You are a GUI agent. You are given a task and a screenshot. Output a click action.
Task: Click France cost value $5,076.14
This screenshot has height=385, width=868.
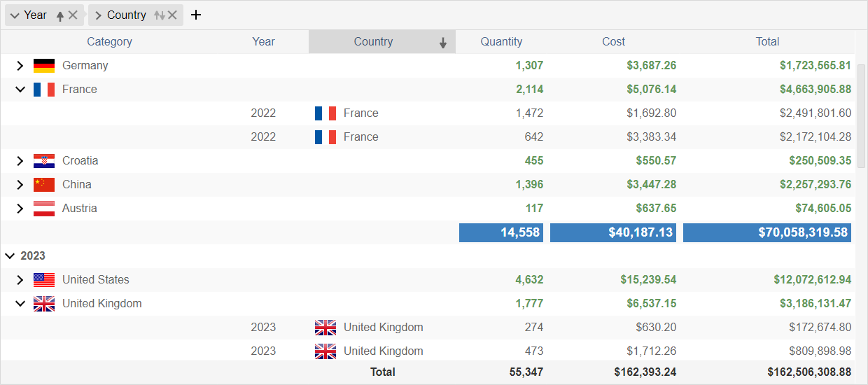[x=652, y=90]
